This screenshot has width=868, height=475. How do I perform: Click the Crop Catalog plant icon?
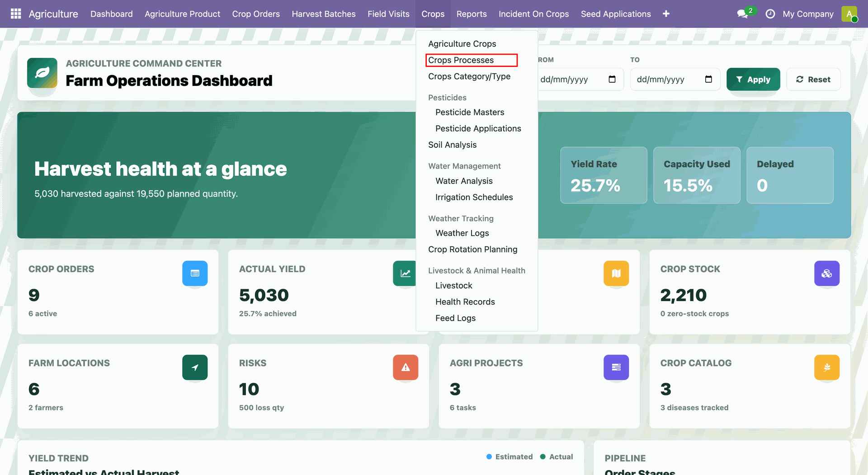tap(827, 367)
